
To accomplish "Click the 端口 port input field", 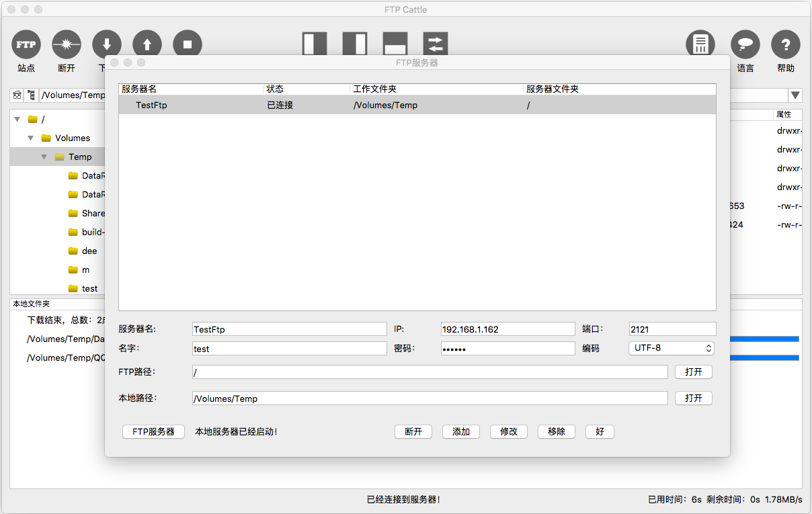I will click(x=672, y=329).
